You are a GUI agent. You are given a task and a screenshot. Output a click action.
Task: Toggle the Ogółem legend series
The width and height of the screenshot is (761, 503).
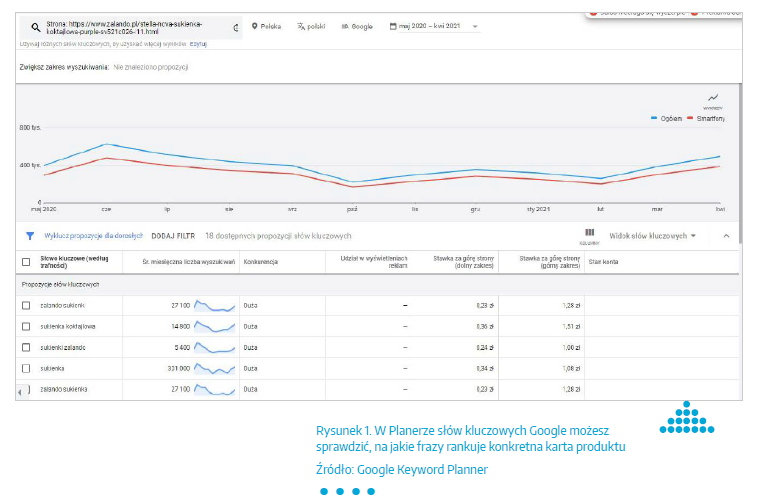pos(666,118)
